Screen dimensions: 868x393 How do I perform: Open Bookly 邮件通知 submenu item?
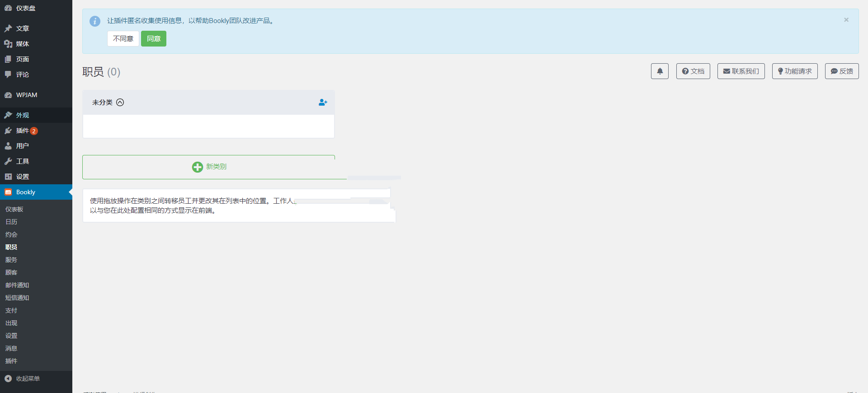click(17, 285)
